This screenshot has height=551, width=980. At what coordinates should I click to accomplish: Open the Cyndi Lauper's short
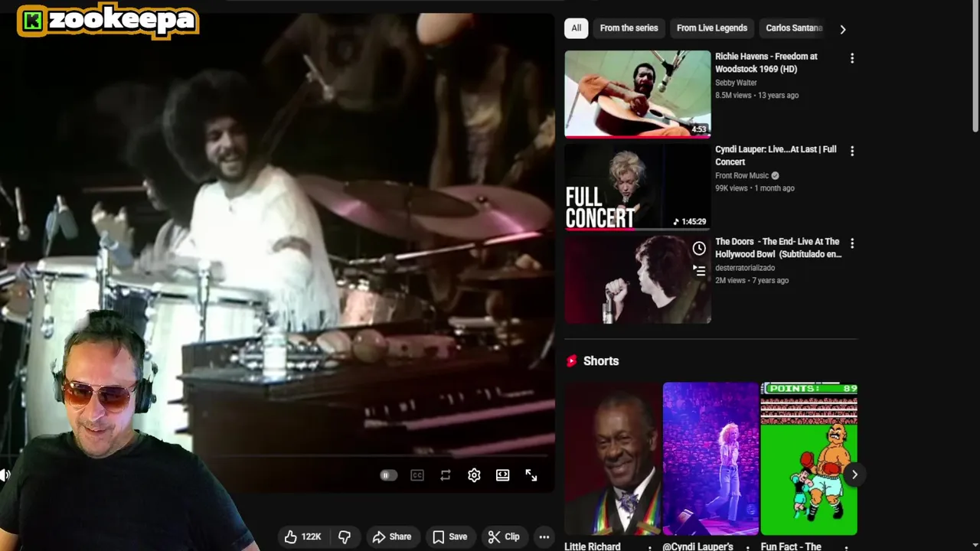point(710,458)
